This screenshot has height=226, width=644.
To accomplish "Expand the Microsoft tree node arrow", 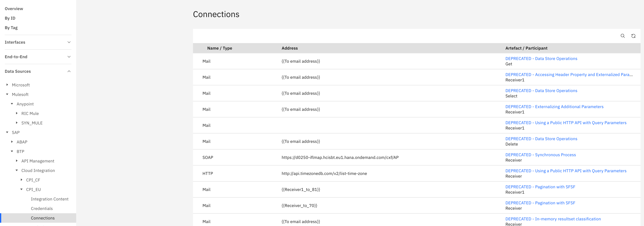I will pos(7,85).
